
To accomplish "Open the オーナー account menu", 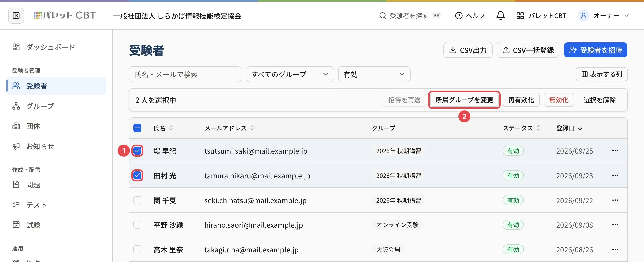I will point(603,16).
